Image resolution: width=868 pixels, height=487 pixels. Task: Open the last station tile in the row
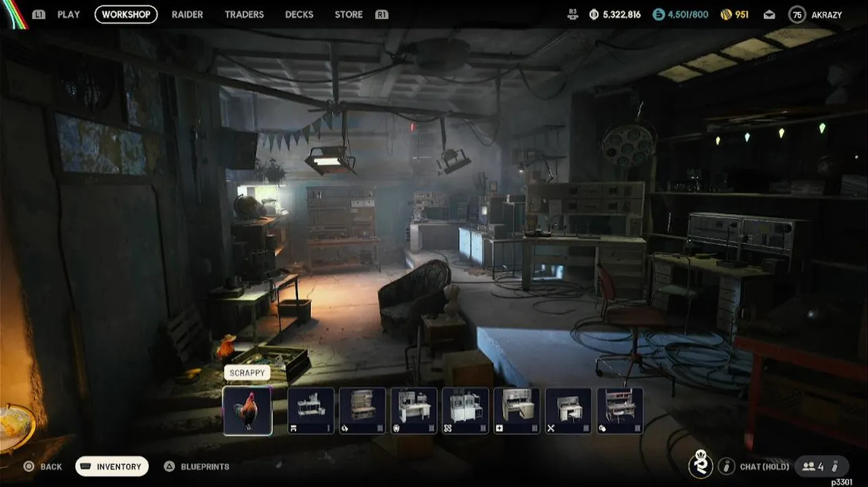(620, 411)
